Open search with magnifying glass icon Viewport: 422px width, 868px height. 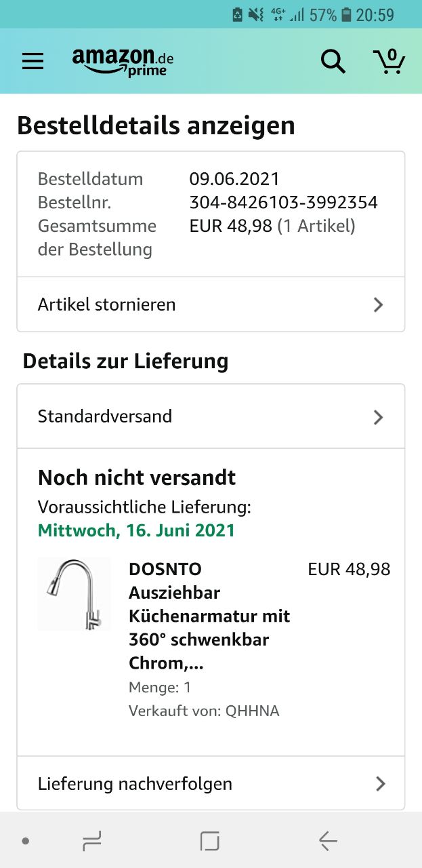tap(333, 62)
